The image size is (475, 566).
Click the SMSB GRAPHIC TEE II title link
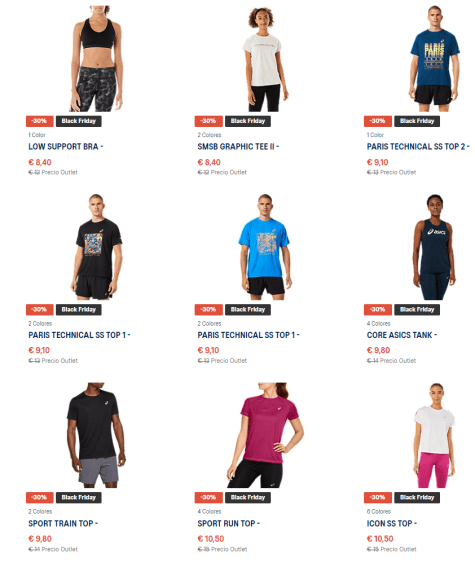coord(238,147)
